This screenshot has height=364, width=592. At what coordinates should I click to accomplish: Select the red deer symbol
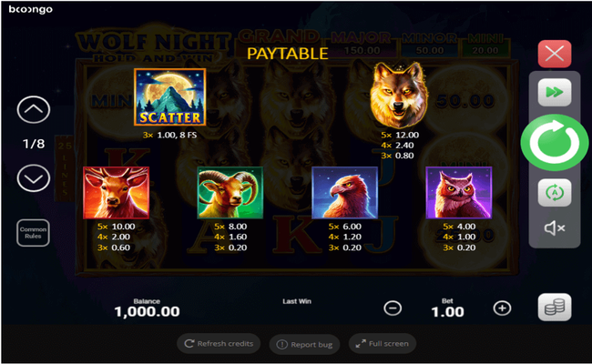pyautogui.click(x=117, y=193)
